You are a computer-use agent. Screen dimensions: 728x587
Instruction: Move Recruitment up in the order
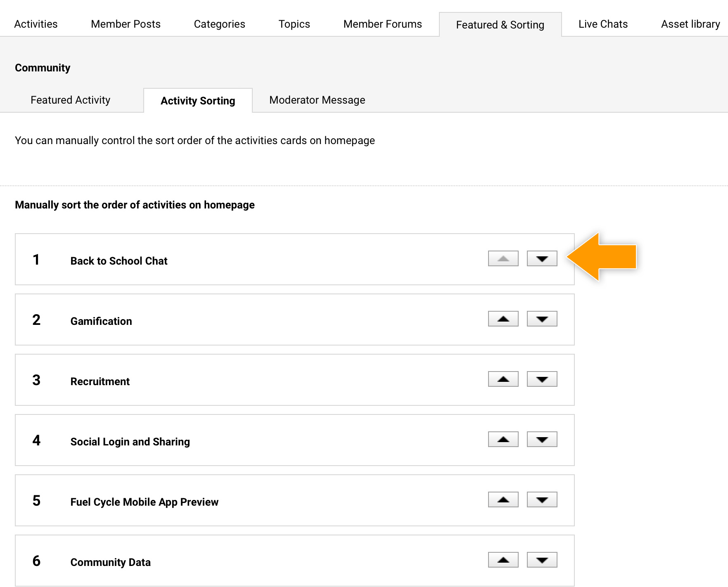point(503,379)
